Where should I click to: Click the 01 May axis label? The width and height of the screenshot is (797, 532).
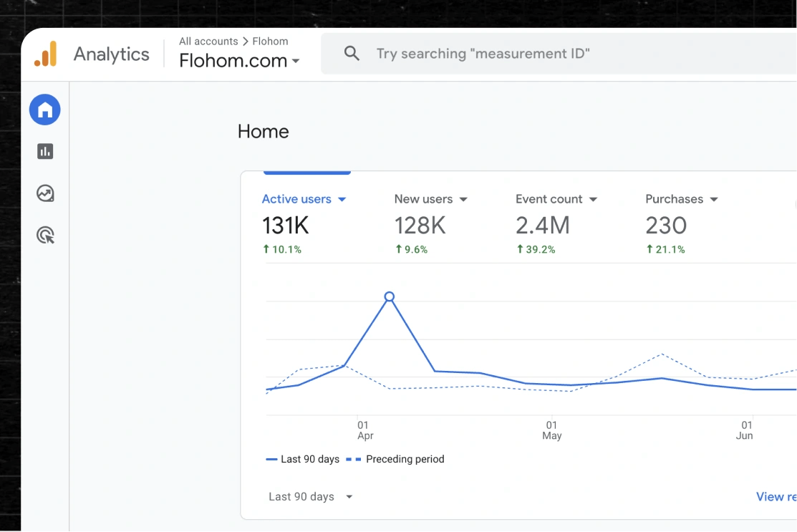tap(552, 430)
